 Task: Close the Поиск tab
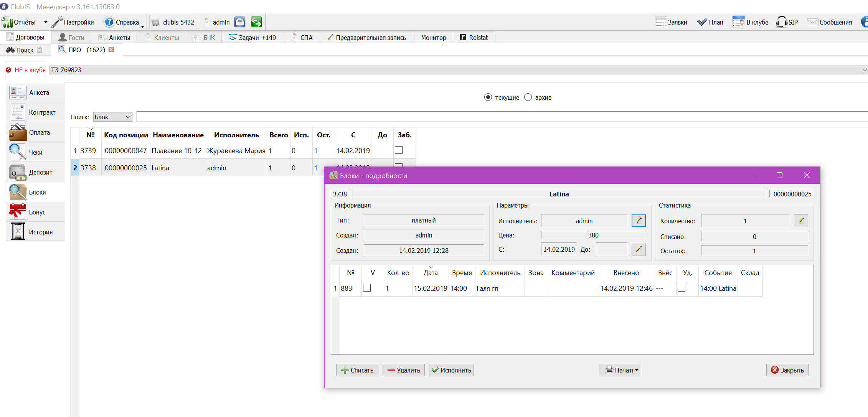coord(40,50)
